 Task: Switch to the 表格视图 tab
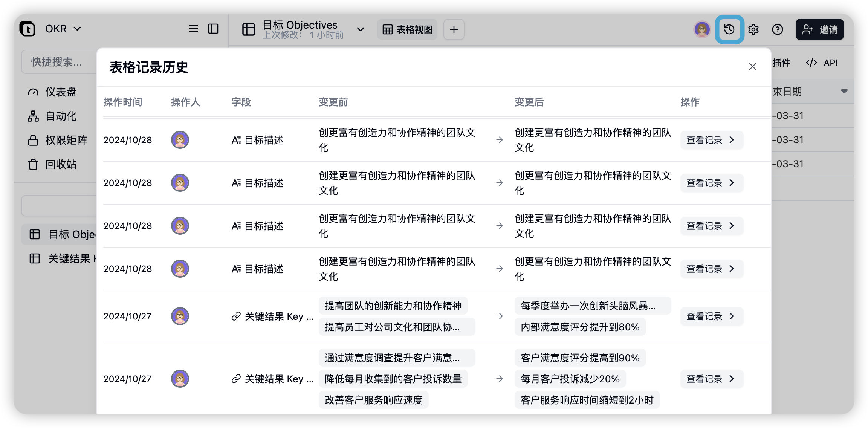407,29
